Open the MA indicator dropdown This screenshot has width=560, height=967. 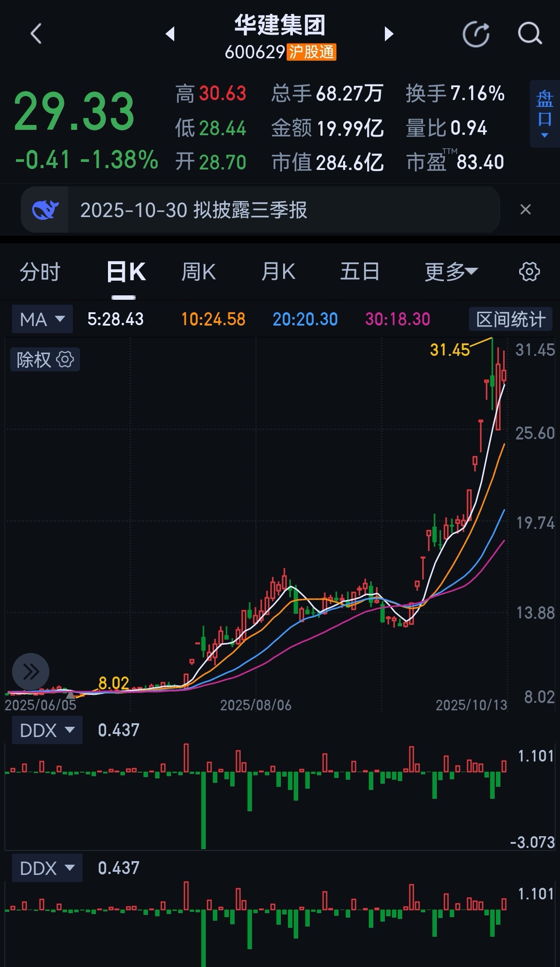tap(42, 319)
